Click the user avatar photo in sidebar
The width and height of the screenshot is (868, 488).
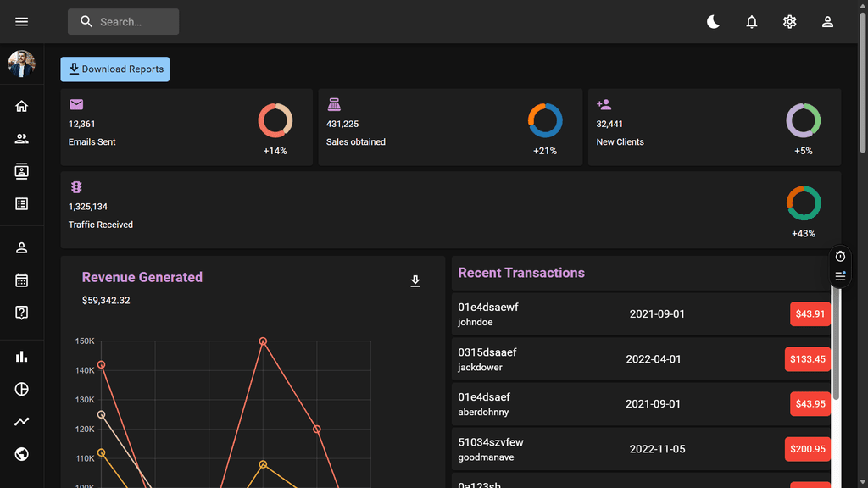(x=22, y=64)
